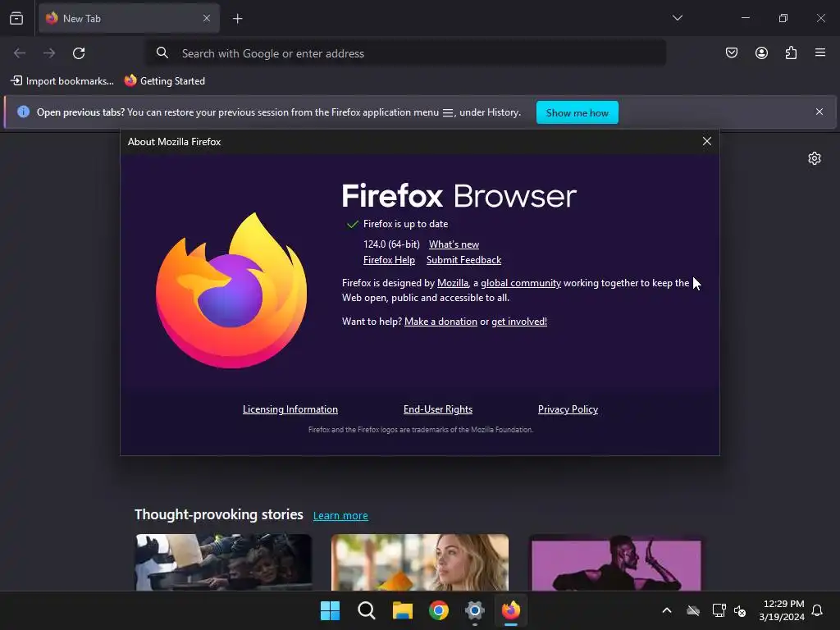Viewport: 840px width, 630px height.
Task: Open Windows Start menu
Action: (x=330, y=610)
